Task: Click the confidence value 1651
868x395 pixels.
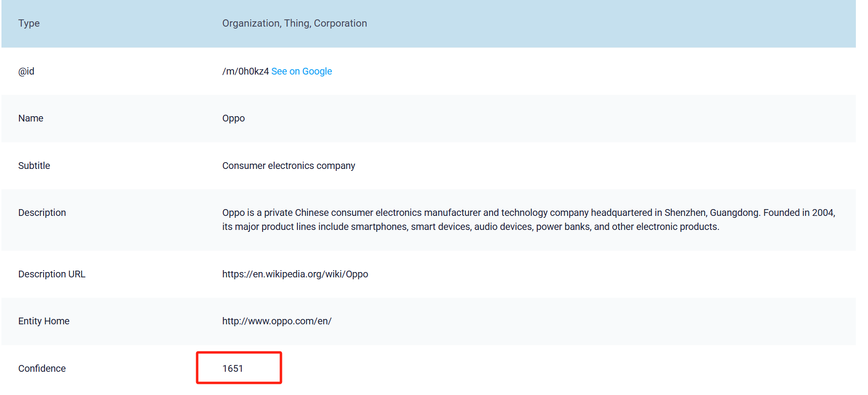Action: point(232,368)
